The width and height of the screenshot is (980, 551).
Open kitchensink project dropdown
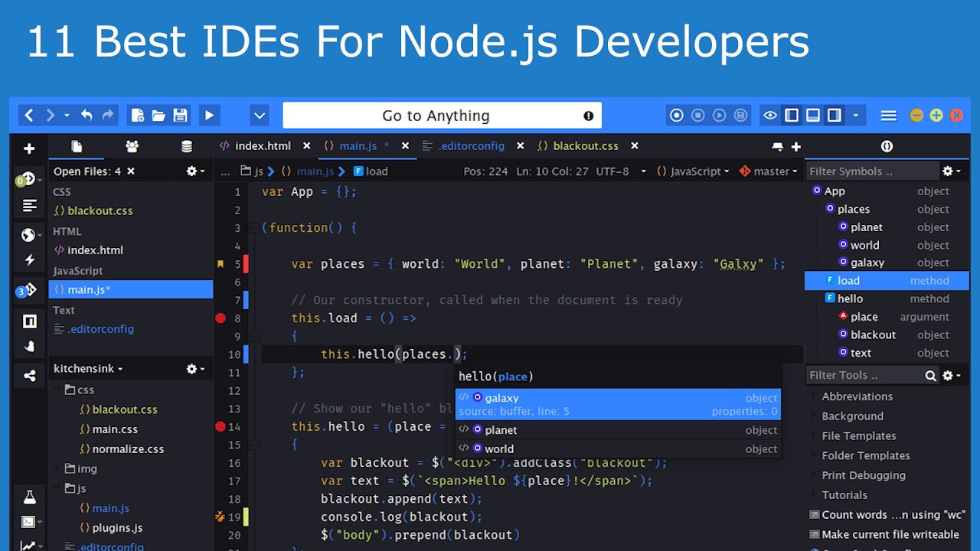coord(88,369)
